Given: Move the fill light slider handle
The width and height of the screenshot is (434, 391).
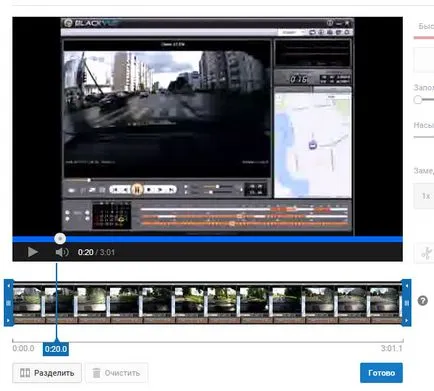Looking at the screenshot, I should [418, 99].
